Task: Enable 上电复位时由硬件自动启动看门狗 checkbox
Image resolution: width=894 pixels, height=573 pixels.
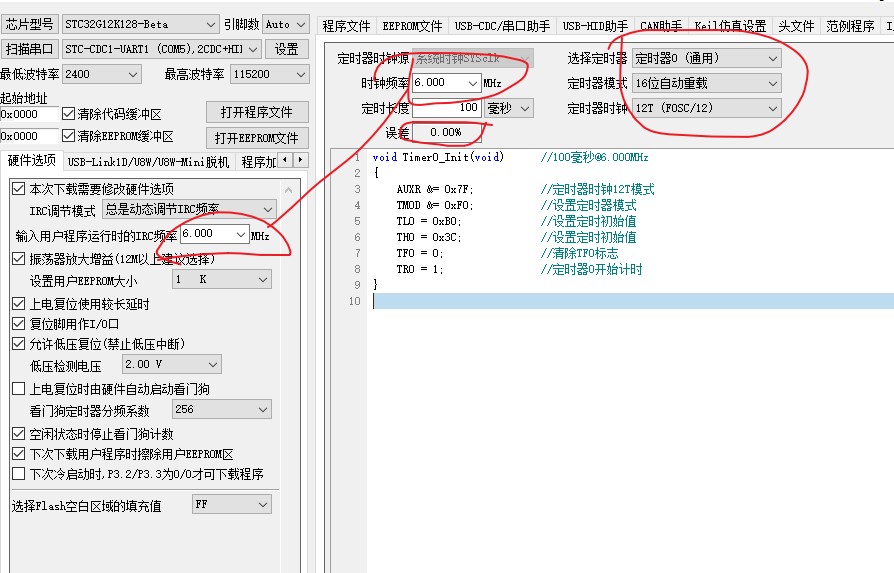Action: pyautogui.click(x=19, y=389)
